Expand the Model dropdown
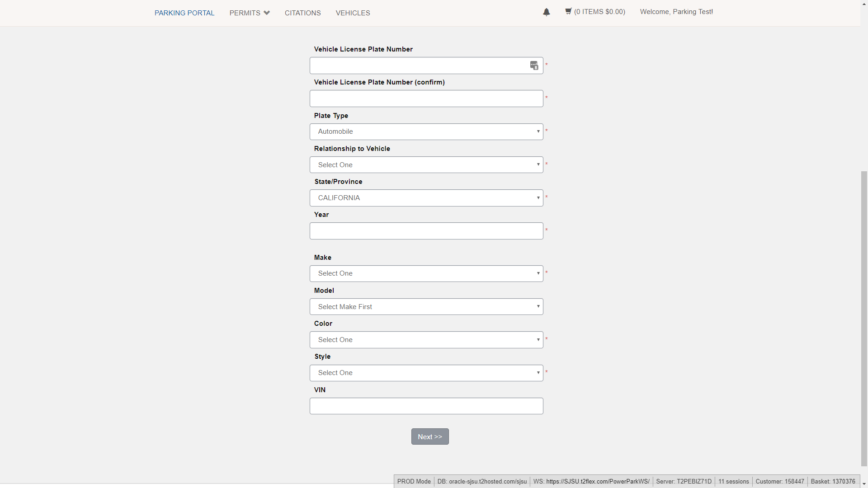Screen dimensions: 868x488 (426, 307)
